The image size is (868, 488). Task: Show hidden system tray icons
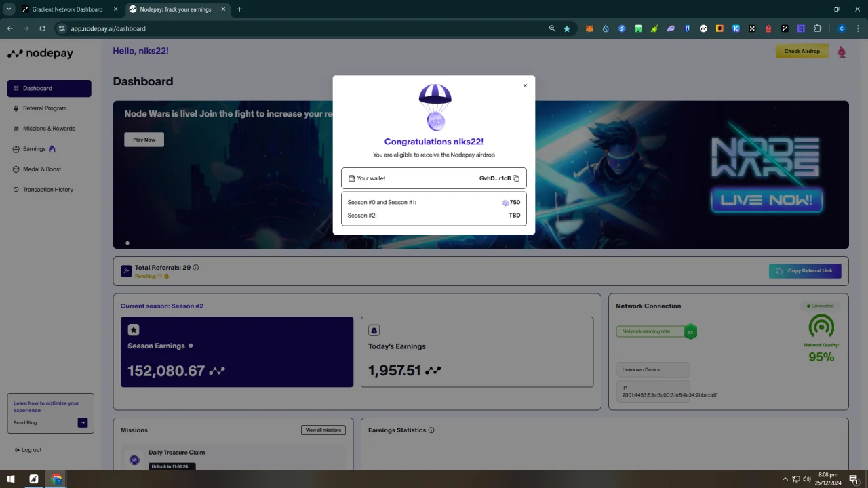tap(785, 479)
